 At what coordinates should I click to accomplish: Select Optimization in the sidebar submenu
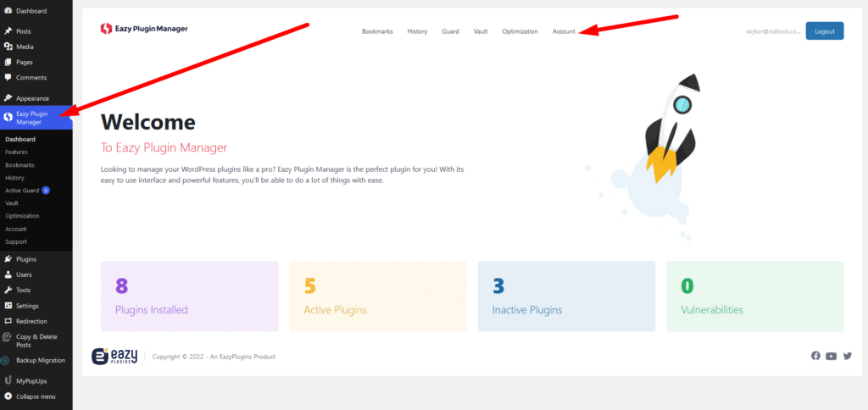click(x=22, y=216)
